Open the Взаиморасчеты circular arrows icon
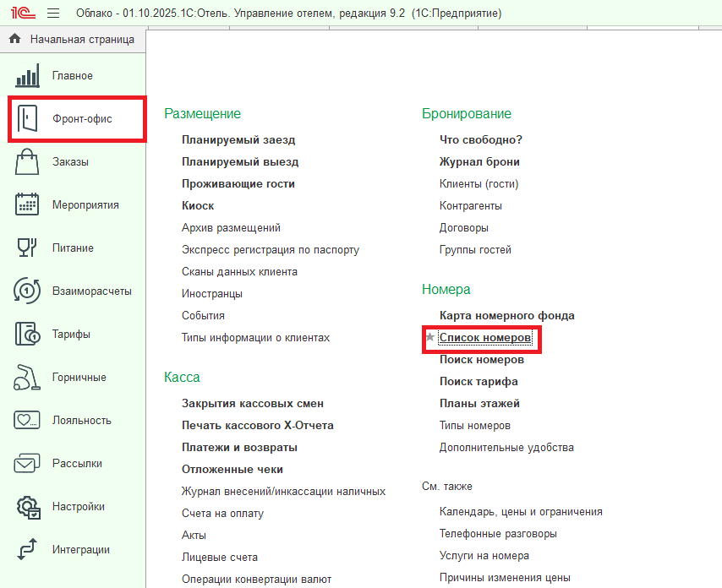Screen dimensions: 722x588 27,291
